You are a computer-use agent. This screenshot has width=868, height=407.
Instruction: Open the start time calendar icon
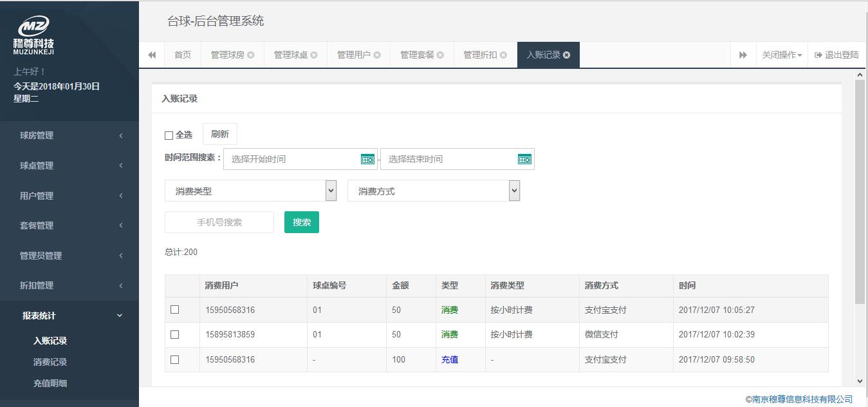367,159
